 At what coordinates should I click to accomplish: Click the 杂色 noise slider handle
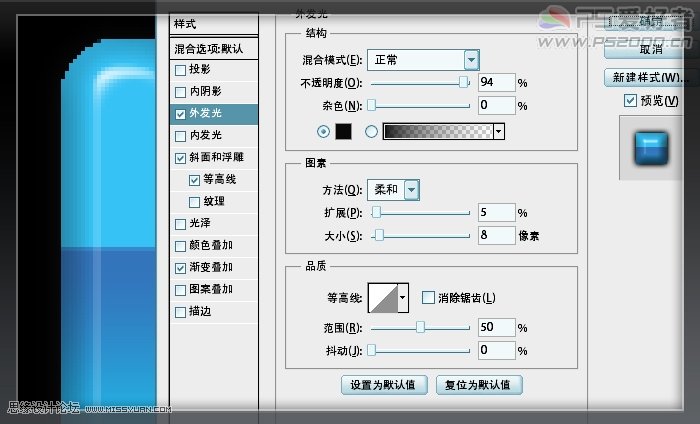pyautogui.click(x=371, y=105)
